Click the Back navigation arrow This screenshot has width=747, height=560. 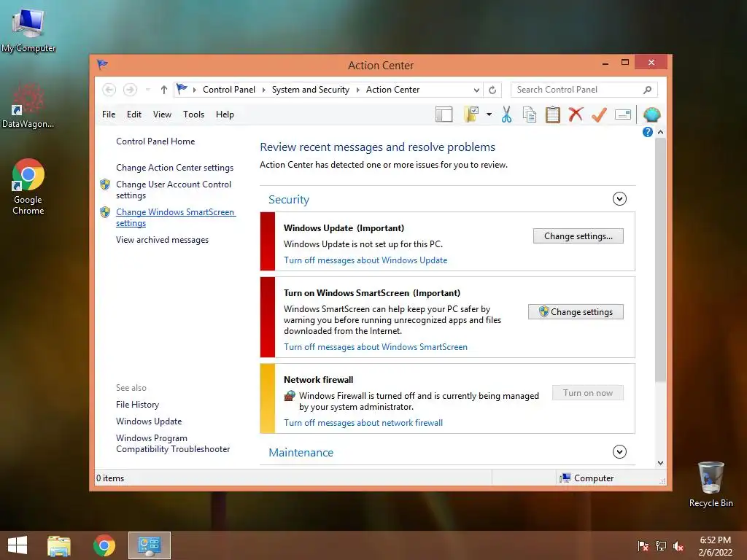(109, 90)
